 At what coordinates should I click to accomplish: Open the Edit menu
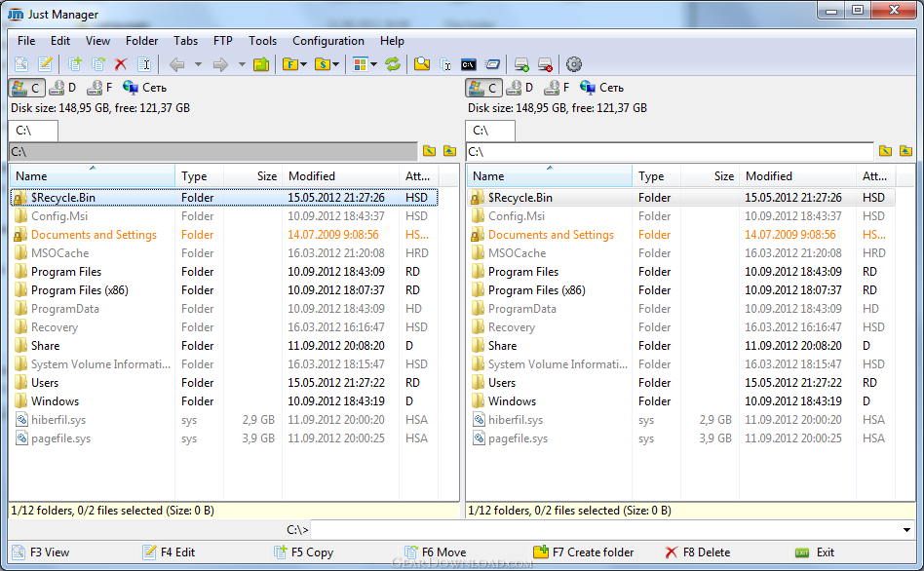60,41
